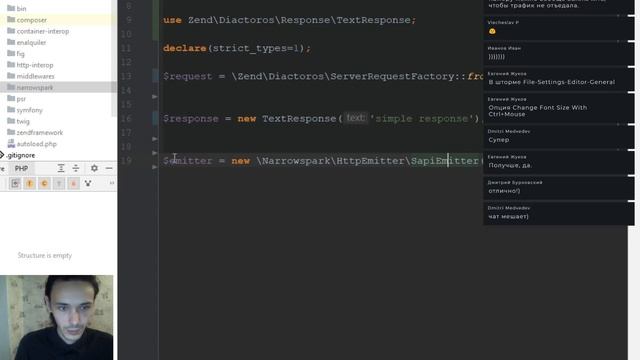This screenshot has width=640, height=360.
Task: Toggle fold arrow in gutter at line 14
Action: [155, 97]
